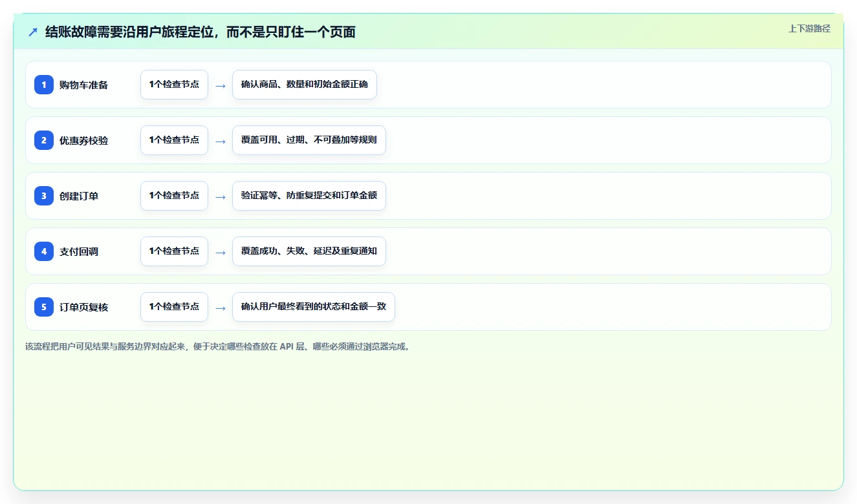Click the step 2 number badge
Image resolution: width=857 pixels, height=504 pixels.
coord(44,140)
